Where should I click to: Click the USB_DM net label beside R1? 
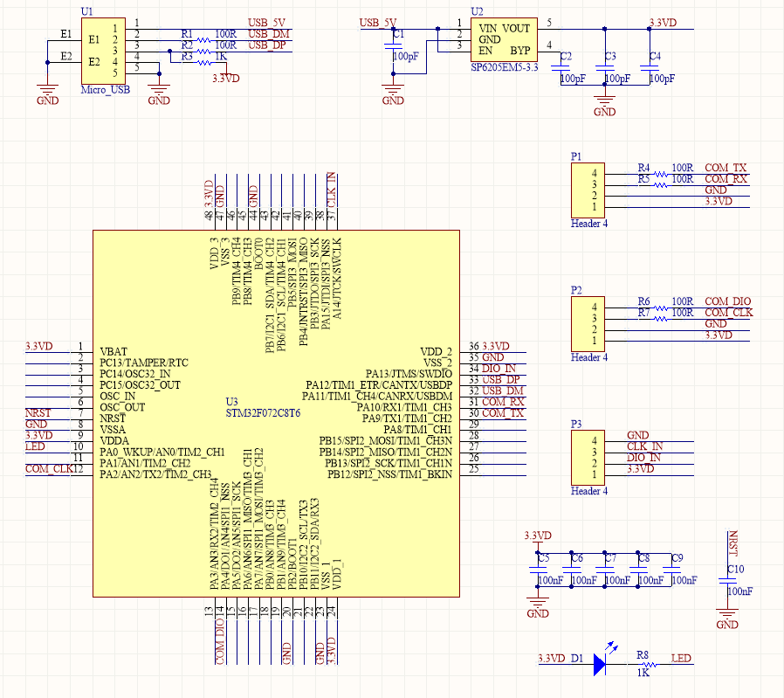[x=269, y=34]
